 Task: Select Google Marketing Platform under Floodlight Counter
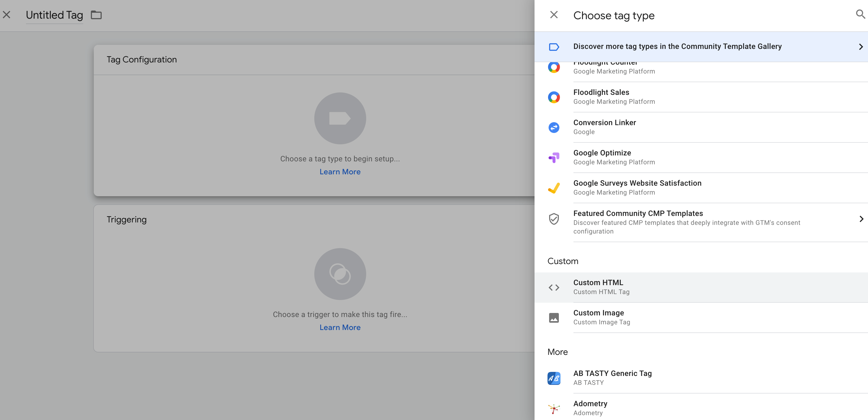pyautogui.click(x=614, y=71)
